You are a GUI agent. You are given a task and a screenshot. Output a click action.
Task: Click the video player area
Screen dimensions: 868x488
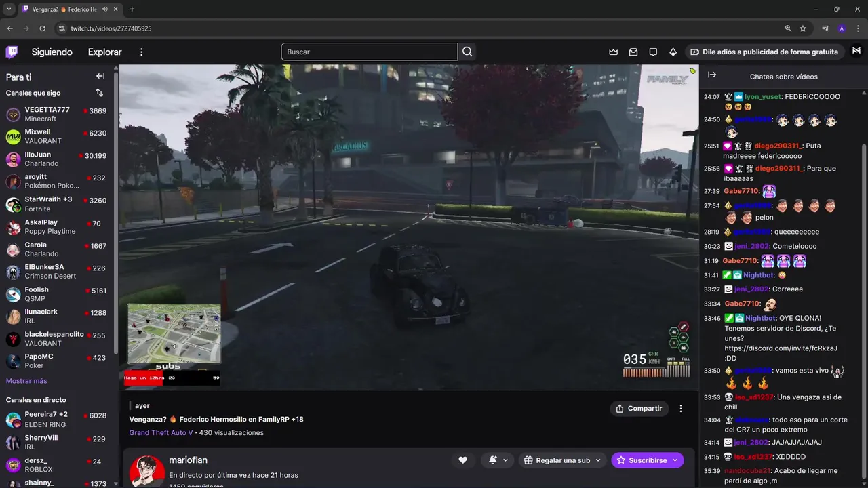click(x=409, y=227)
